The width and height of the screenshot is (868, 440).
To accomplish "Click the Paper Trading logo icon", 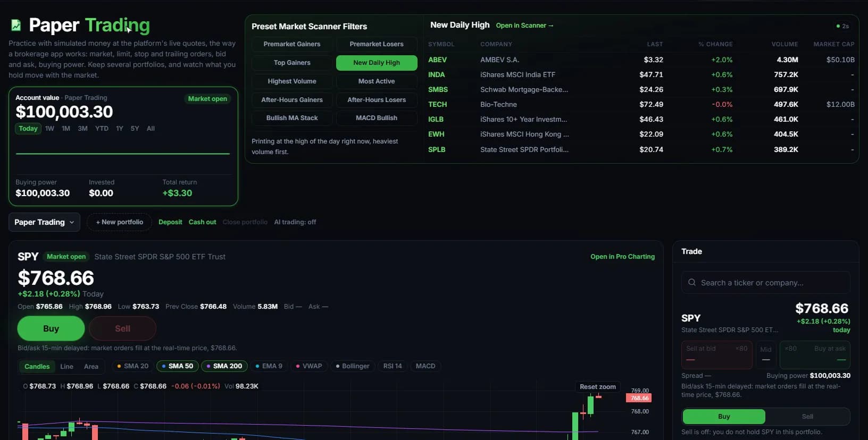I will pyautogui.click(x=16, y=25).
